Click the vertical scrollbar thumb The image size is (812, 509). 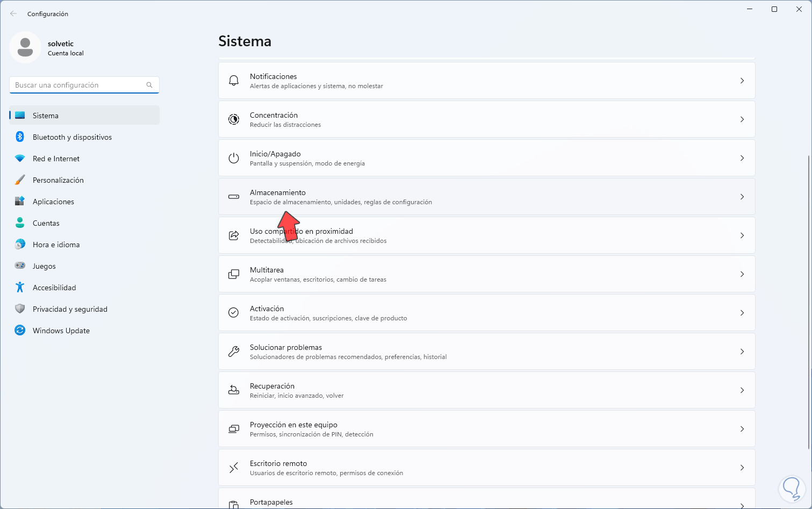809,301
